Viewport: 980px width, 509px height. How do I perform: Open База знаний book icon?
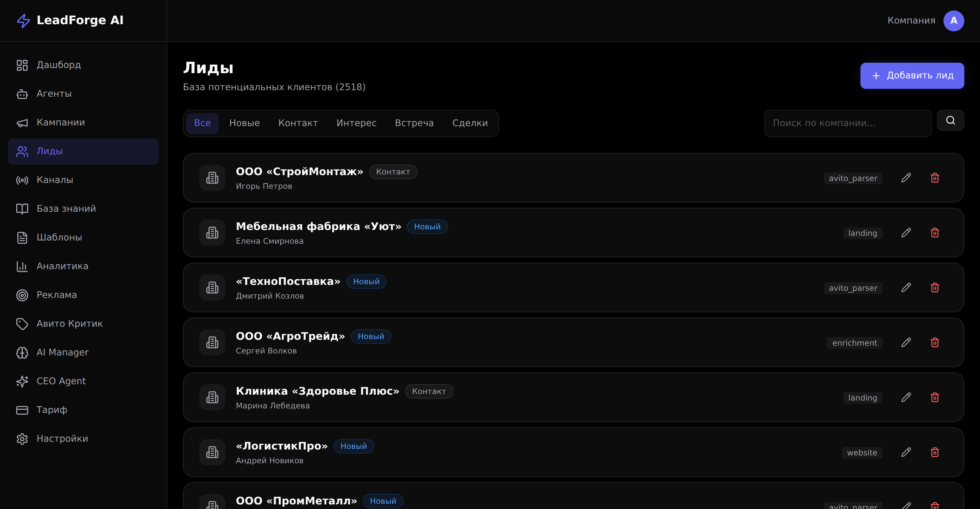[22, 209]
